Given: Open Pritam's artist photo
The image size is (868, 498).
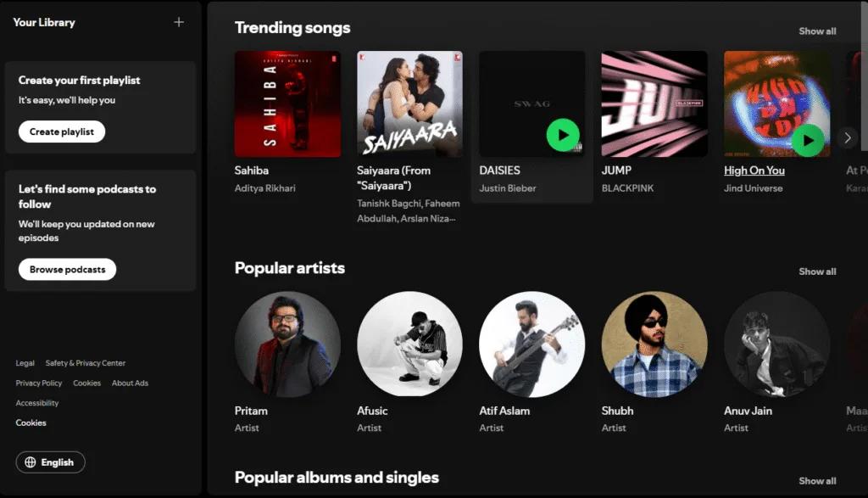Looking at the screenshot, I should click(287, 344).
